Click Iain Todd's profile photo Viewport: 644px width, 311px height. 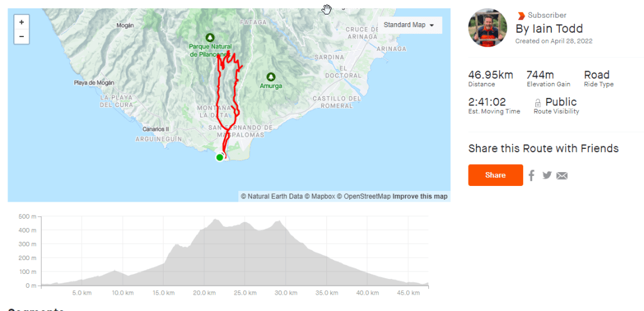487,28
